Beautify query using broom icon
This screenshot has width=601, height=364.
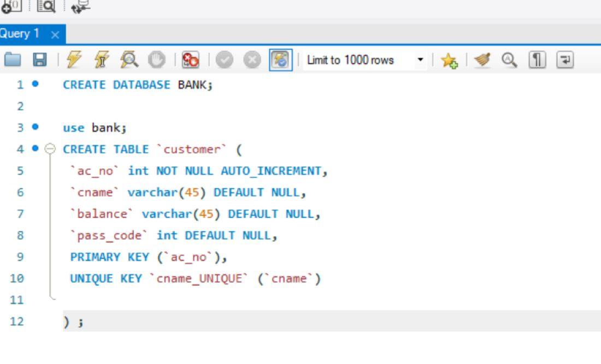tap(482, 60)
